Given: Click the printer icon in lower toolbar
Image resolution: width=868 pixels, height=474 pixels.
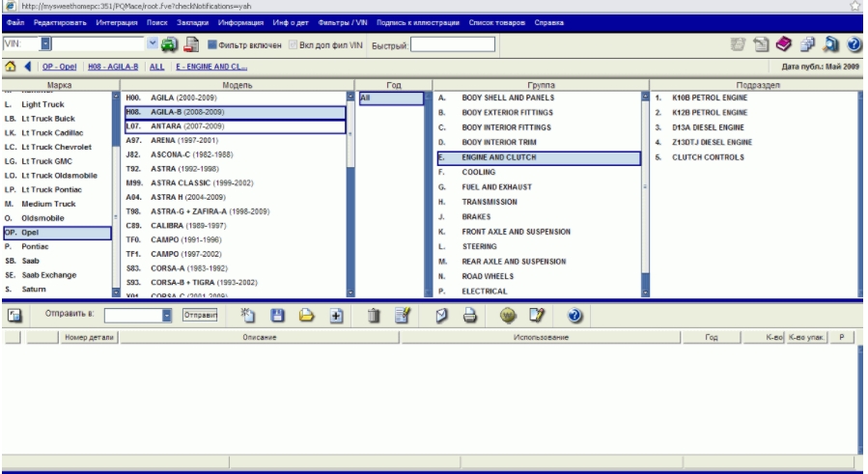Looking at the screenshot, I should (470, 316).
